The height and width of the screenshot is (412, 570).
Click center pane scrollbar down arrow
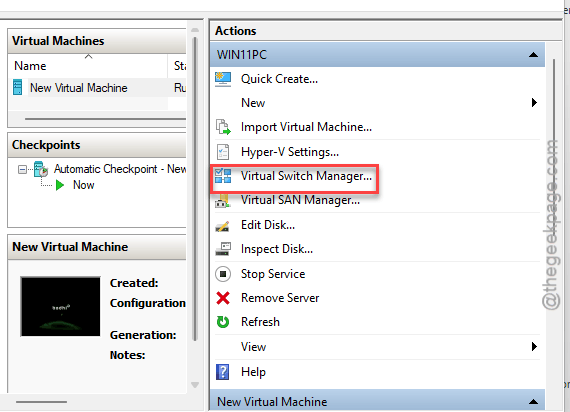pos(195,385)
